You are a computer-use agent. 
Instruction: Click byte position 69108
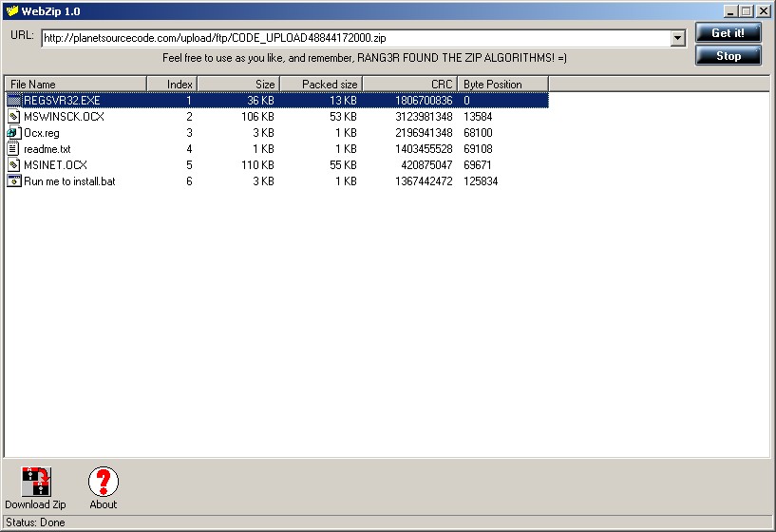(478, 149)
